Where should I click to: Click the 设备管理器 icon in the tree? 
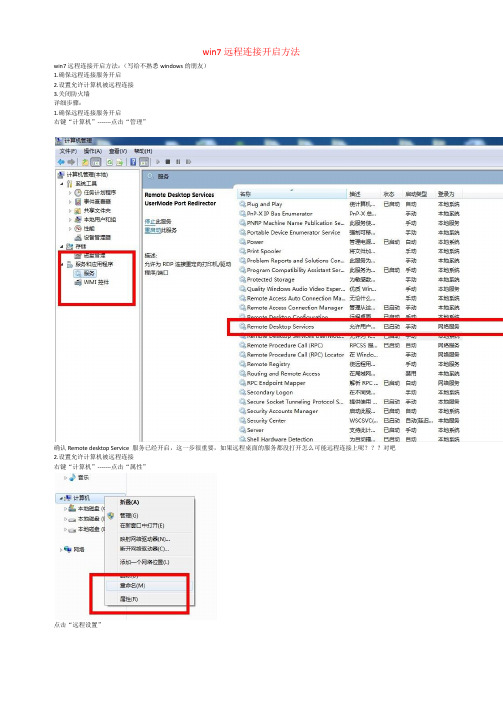pos(78,237)
